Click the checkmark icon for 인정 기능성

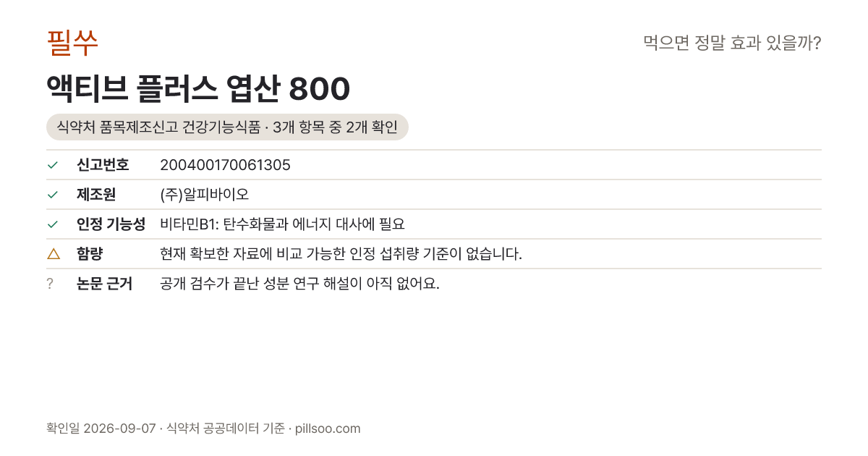(52, 224)
